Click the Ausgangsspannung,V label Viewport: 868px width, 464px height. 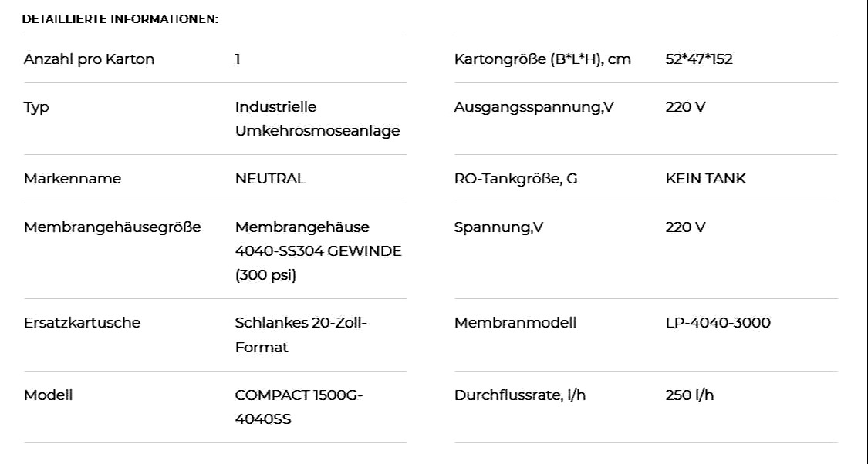point(534,107)
